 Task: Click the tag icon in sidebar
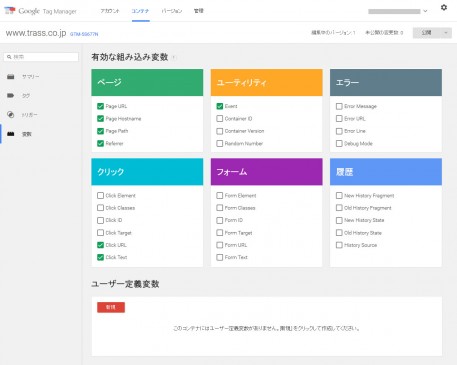pos(11,96)
